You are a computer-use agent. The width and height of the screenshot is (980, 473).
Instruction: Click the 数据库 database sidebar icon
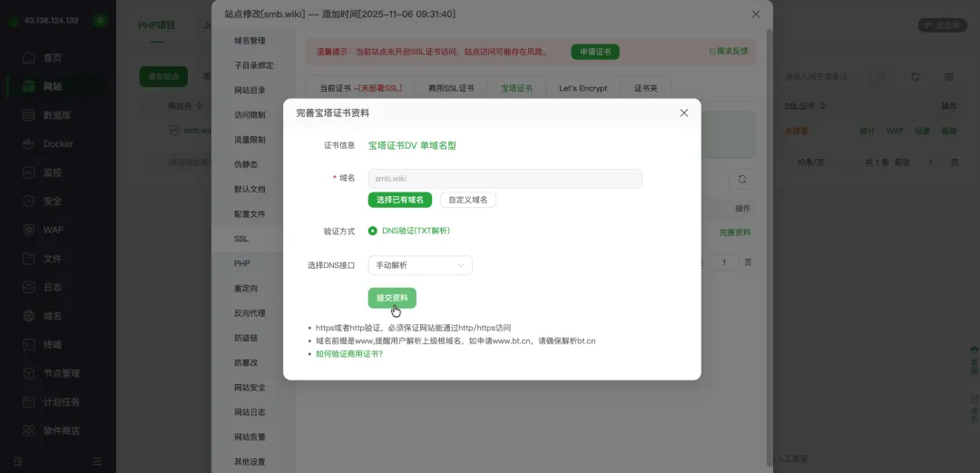click(27, 115)
